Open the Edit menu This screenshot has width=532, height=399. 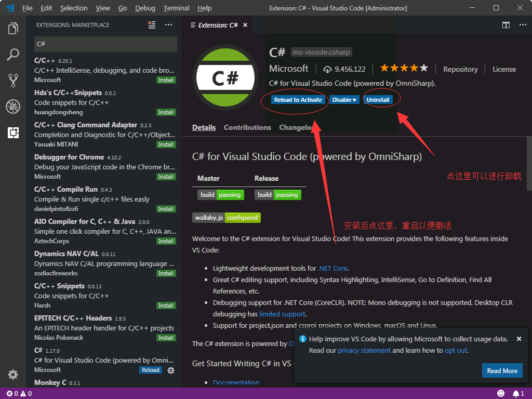[x=46, y=8]
